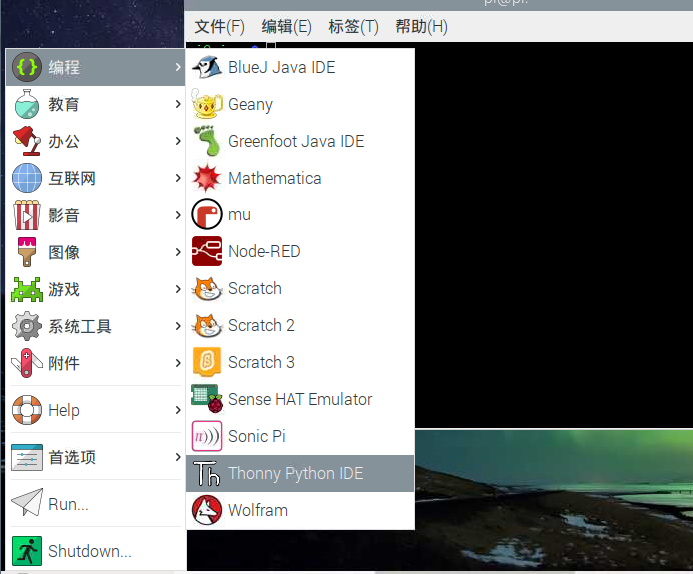The image size is (693, 574).
Task: Click the mu editor icon
Action: tap(207, 214)
